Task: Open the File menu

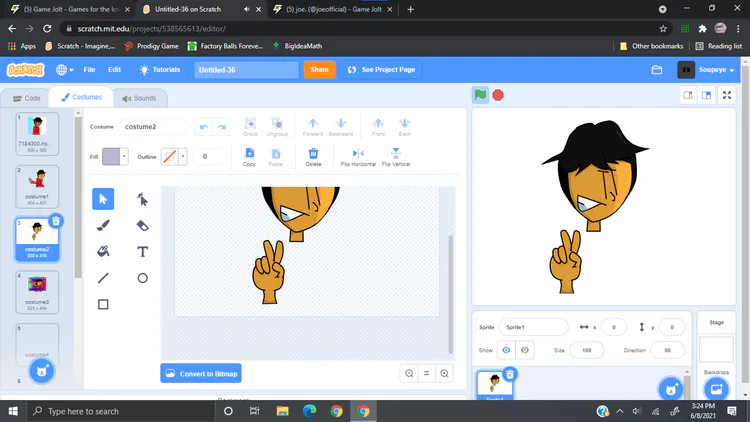Action: (89, 70)
